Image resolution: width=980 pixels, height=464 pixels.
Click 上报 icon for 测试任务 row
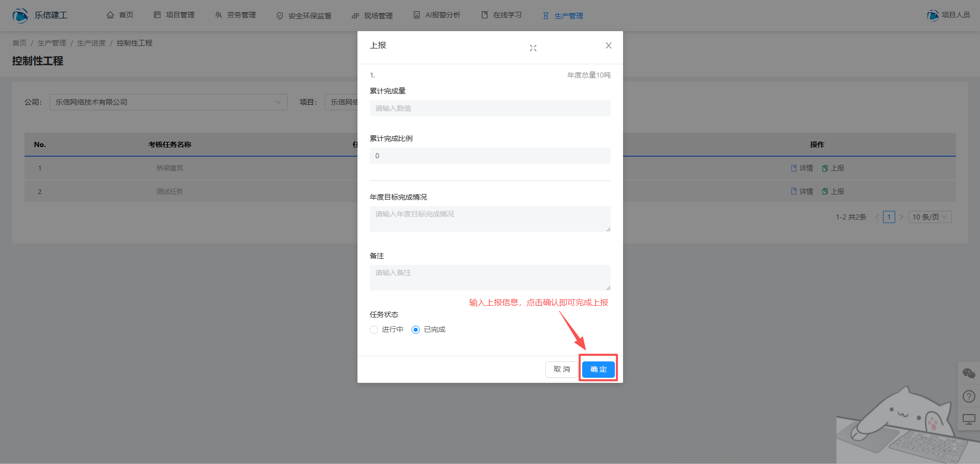(825, 191)
